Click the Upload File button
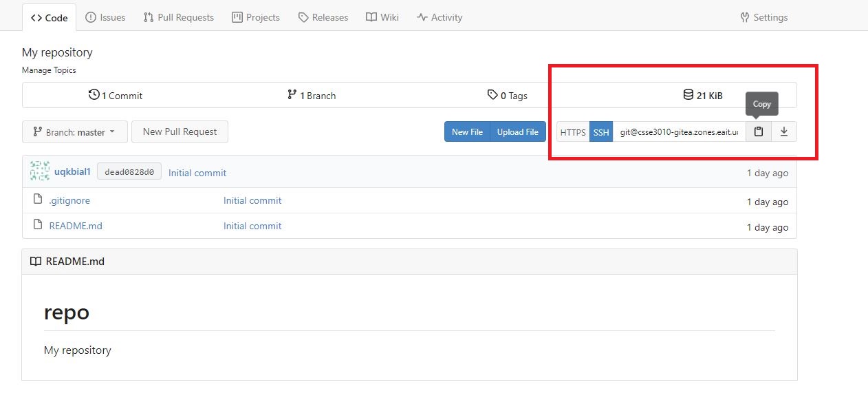 tap(518, 131)
